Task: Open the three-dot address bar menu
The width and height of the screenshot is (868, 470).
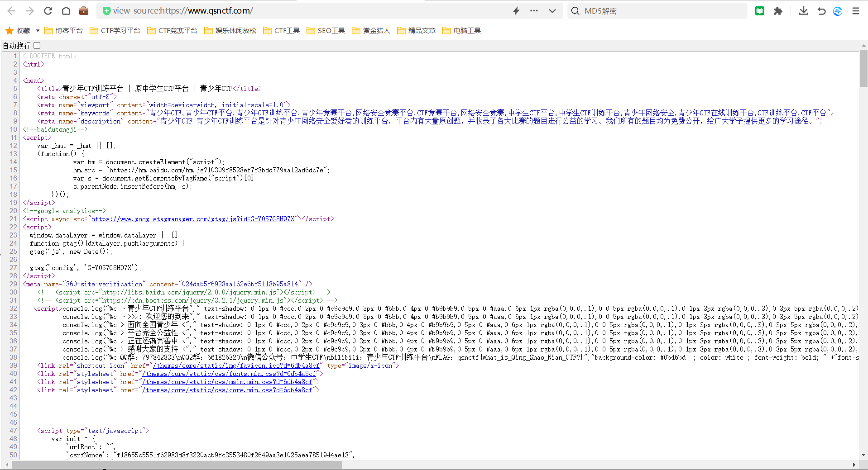Action: [x=534, y=11]
